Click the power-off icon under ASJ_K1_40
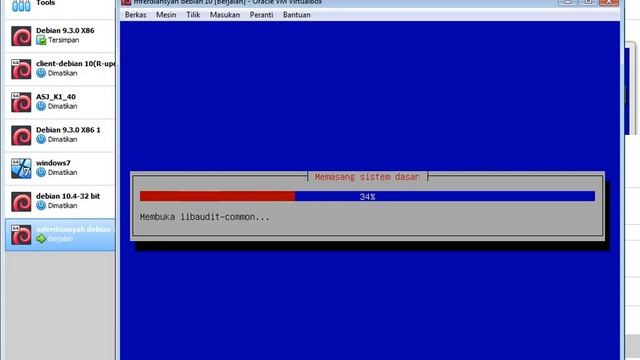This screenshot has width=640, height=360. point(41,106)
